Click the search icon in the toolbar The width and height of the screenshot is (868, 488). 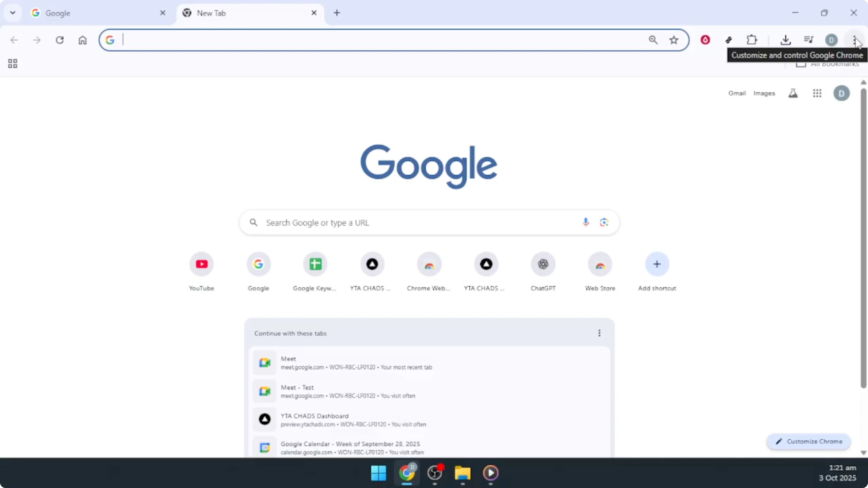(654, 40)
